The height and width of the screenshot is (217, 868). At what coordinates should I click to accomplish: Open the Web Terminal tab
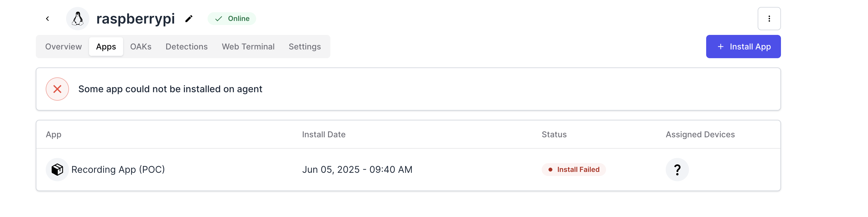coord(248,47)
